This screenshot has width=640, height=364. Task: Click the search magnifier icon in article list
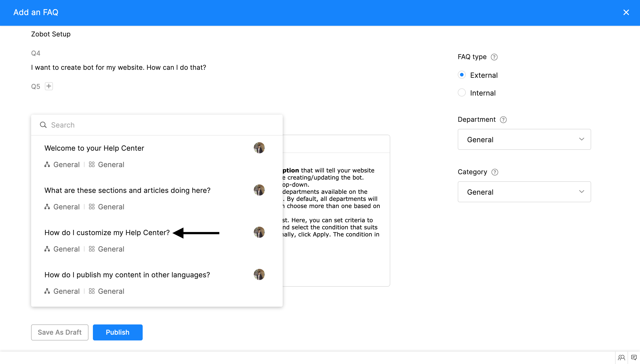(43, 125)
